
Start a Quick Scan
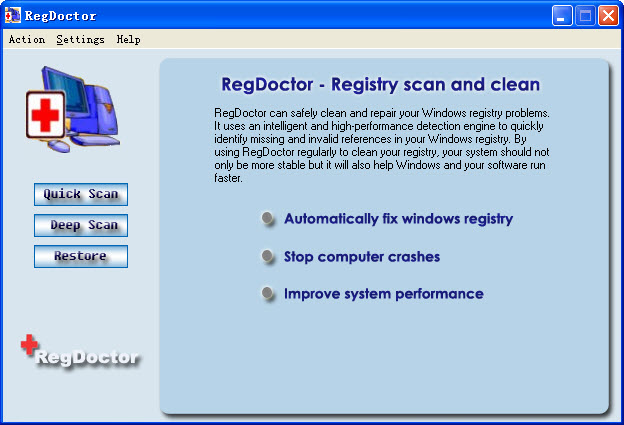point(81,194)
